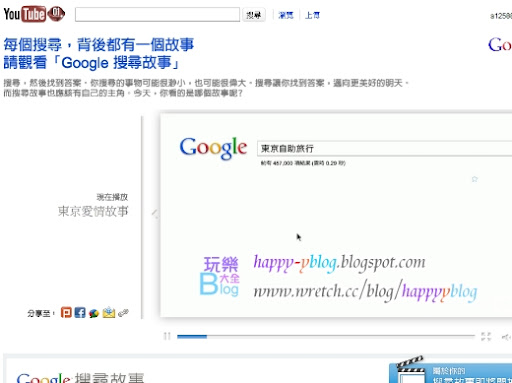Share via the Plurk icon
512x383 pixels.
(x=66, y=313)
